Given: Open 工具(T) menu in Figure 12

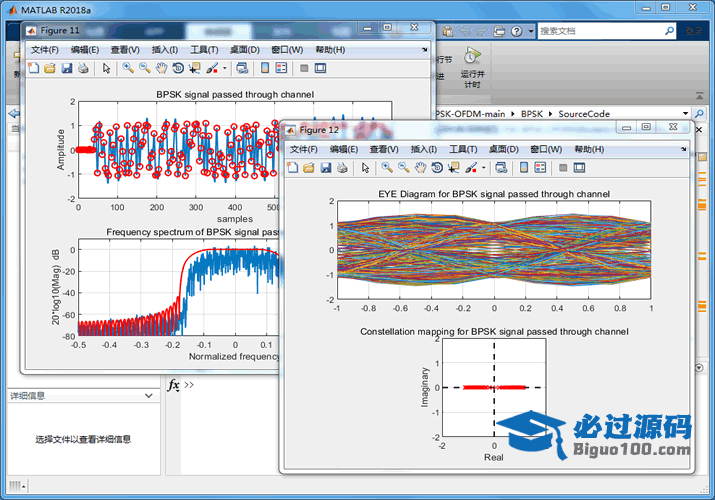Looking at the screenshot, I should 463,149.
